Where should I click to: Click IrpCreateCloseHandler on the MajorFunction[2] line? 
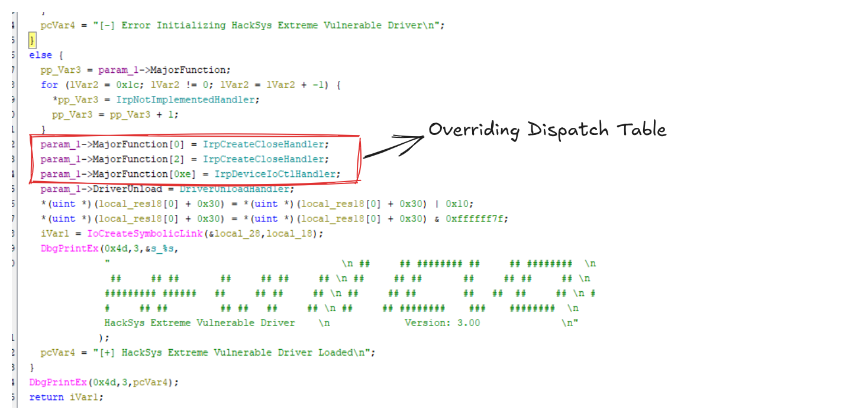point(263,159)
